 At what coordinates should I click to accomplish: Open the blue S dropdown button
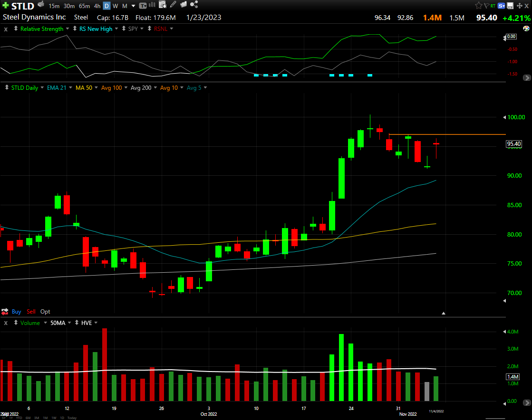click(x=502, y=6)
